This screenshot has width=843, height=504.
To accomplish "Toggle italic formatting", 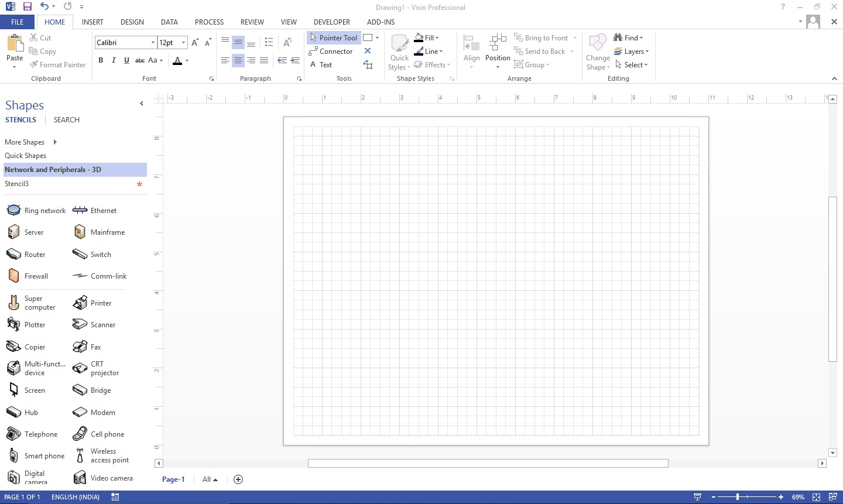I will click(x=114, y=60).
